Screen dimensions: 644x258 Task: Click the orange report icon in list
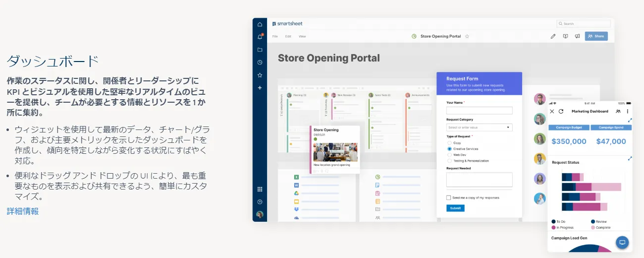[x=377, y=201]
